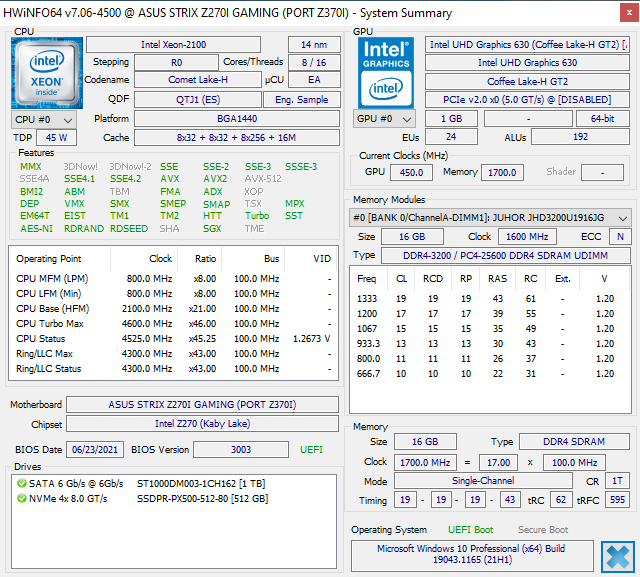Click the blue X close icon button
640x577 pixels.
coord(618,557)
